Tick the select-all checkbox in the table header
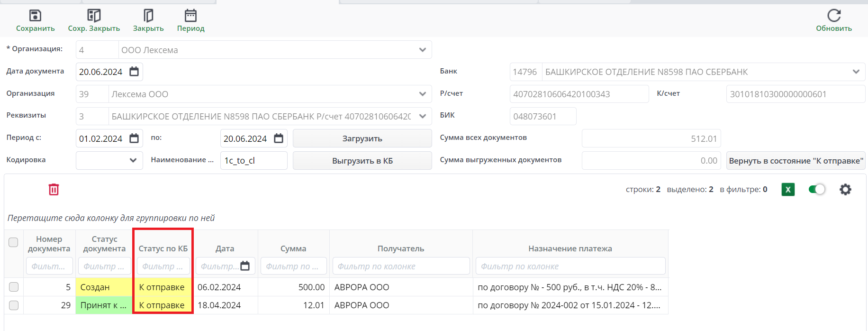The height and width of the screenshot is (331, 868). pos(13,242)
